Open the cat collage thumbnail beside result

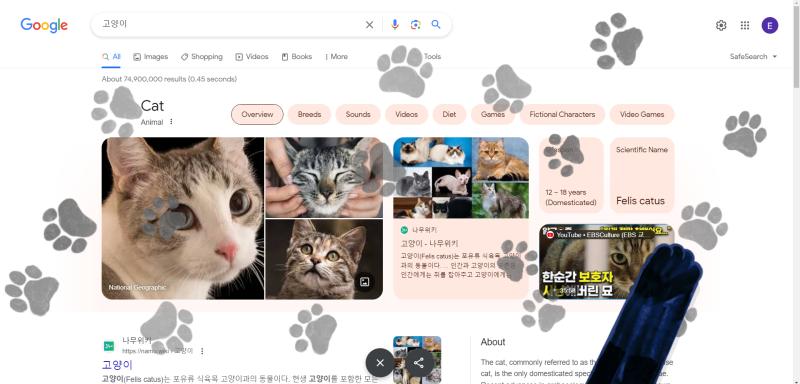[417, 360]
